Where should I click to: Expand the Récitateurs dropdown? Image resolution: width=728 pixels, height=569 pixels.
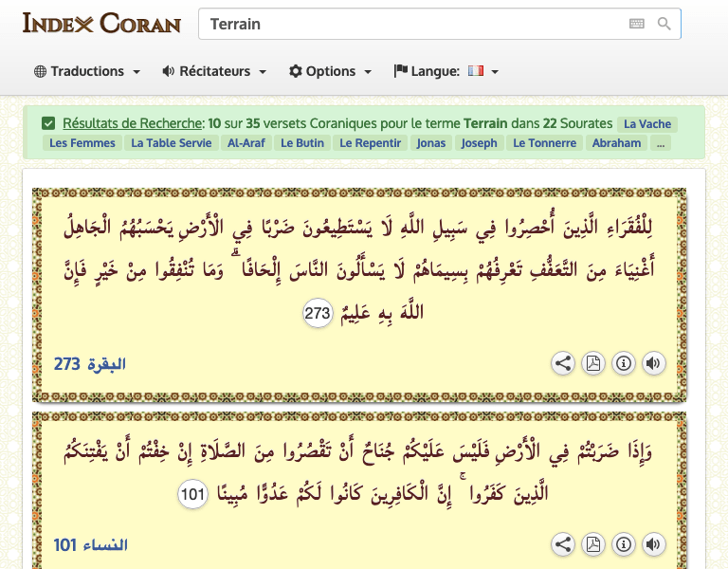[214, 71]
